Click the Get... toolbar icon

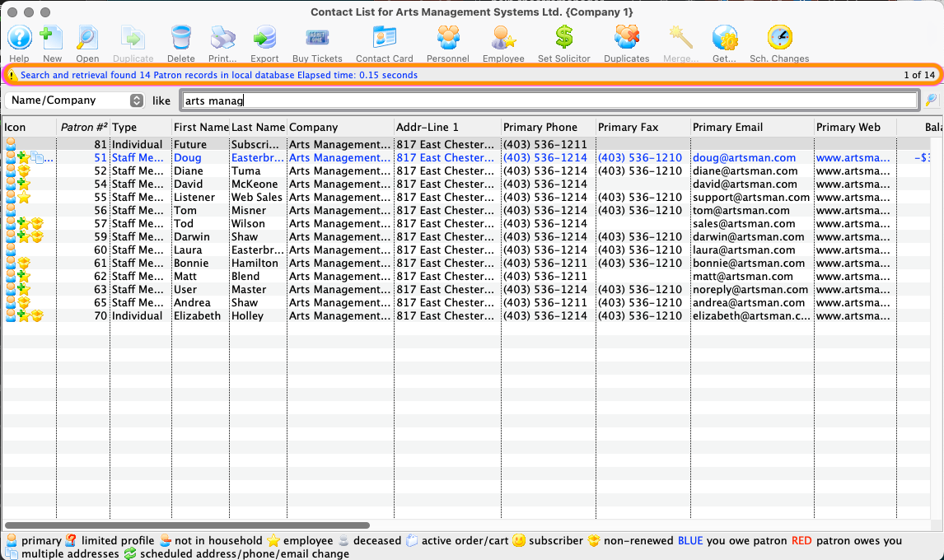click(724, 38)
